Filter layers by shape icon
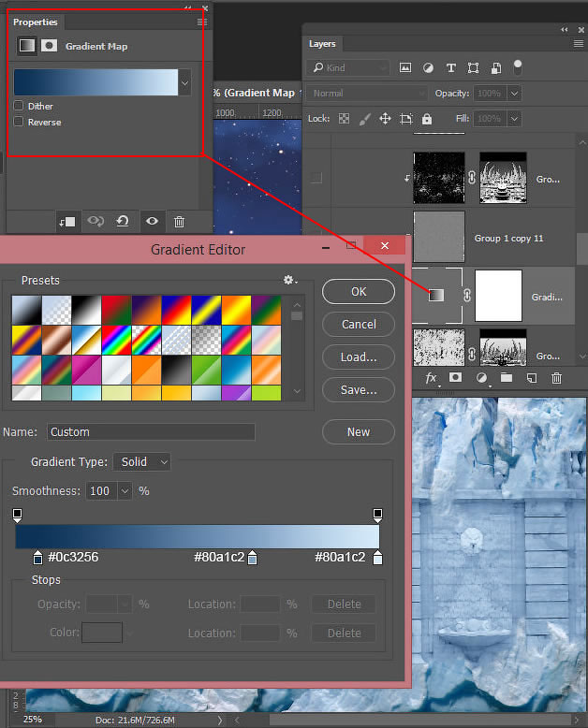This screenshot has width=588, height=728. pos(473,67)
